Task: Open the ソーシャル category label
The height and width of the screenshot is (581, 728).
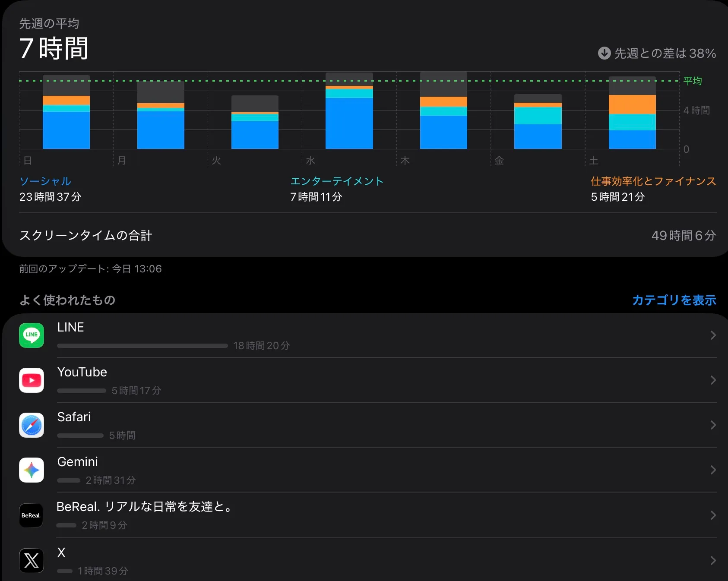Action: coord(45,181)
